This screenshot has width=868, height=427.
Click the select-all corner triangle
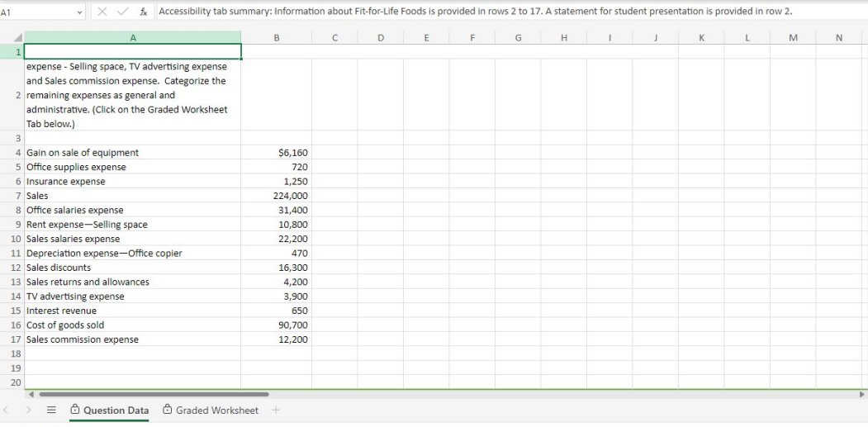coord(17,38)
